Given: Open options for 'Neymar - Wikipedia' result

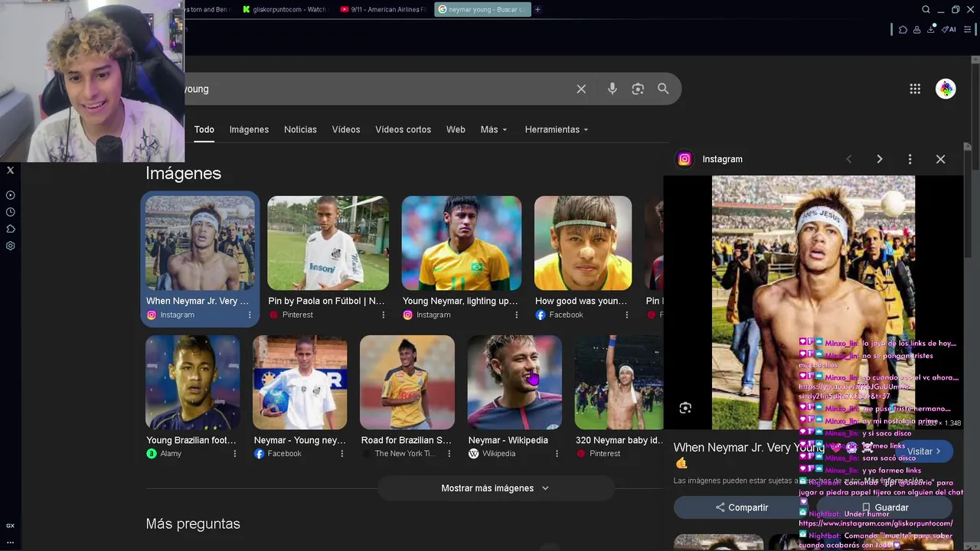Looking at the screenshot, I should [x=557, y=454].
